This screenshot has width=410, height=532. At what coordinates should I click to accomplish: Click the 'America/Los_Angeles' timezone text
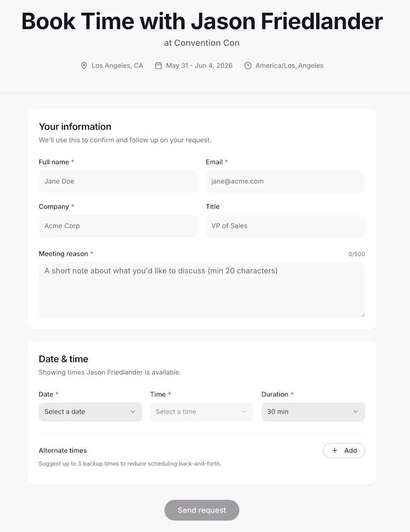pyautogui.click(x=290, y=66)
